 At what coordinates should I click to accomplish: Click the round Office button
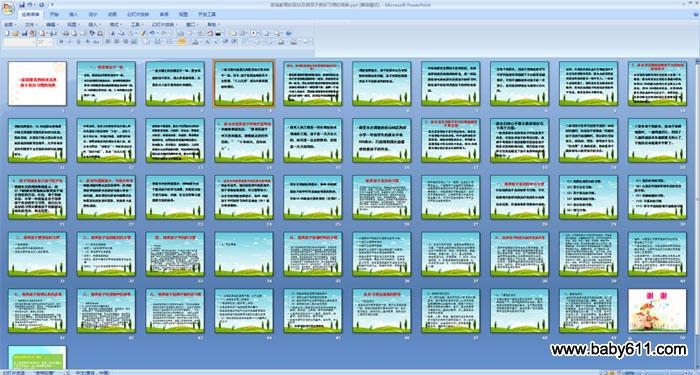[x=8, y=8]
